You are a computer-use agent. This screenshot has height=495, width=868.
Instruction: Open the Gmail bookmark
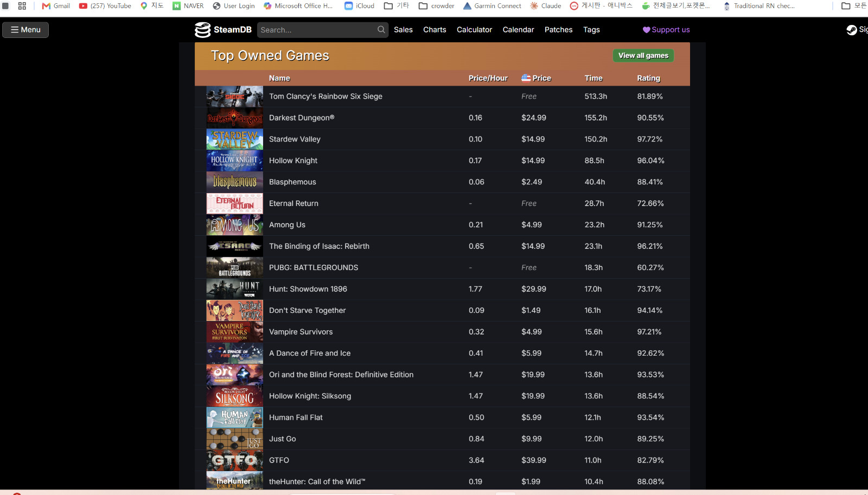coord(56,6)
